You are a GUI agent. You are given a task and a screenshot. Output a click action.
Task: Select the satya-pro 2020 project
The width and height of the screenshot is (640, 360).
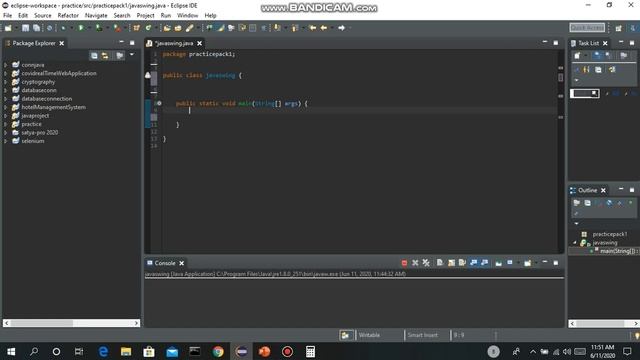pyautogui.click(x=40, y=133)
